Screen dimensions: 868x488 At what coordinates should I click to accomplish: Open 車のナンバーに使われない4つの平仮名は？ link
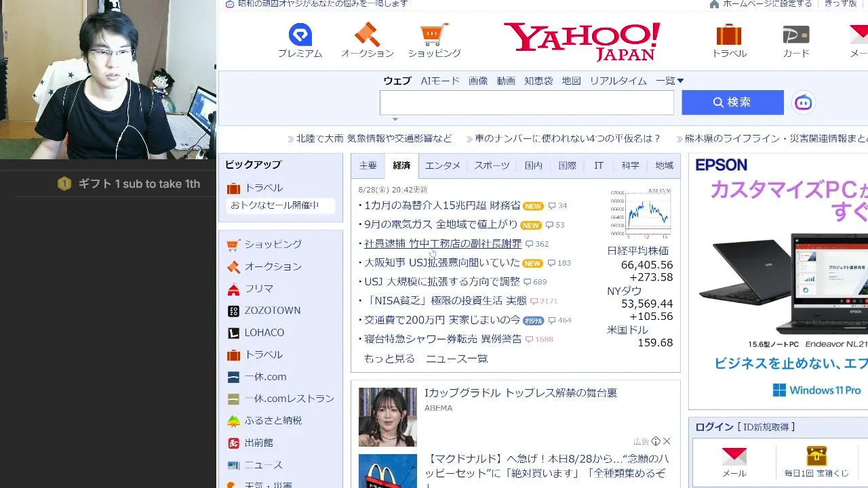click(x=568, y=138)
